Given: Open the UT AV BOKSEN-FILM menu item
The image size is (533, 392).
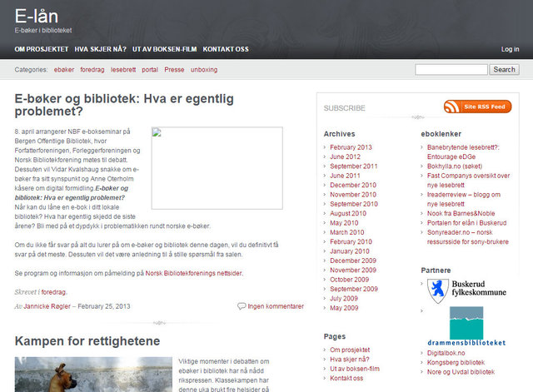Looking at the screenshot, I should pos(165,49).
